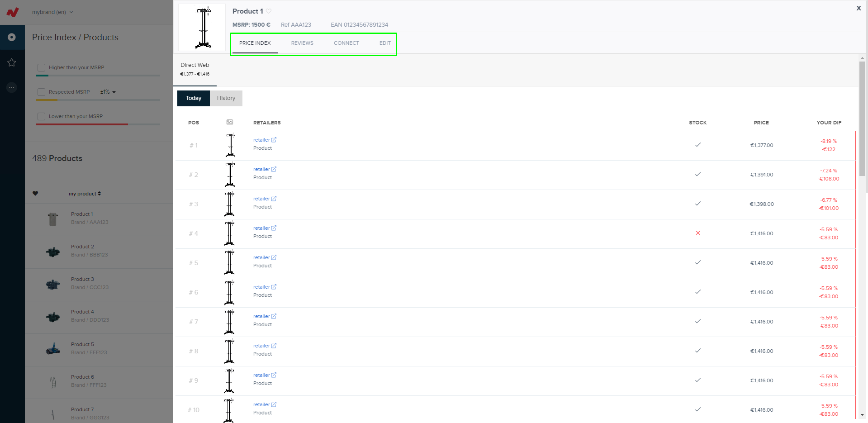Viewport: 868px width, 423px height.
Task: Click the YOUR DIF column header
Action: [x=829, y=123]
